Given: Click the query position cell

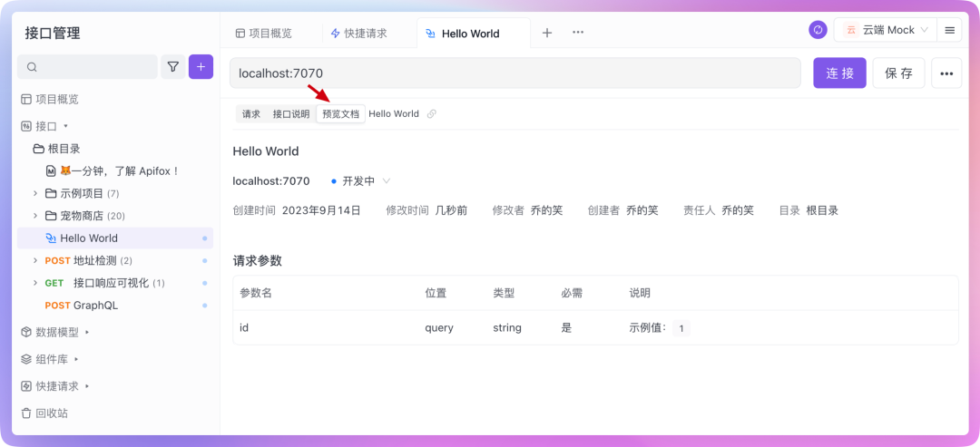Looking at the screenshot, I should tap(439, 327).
